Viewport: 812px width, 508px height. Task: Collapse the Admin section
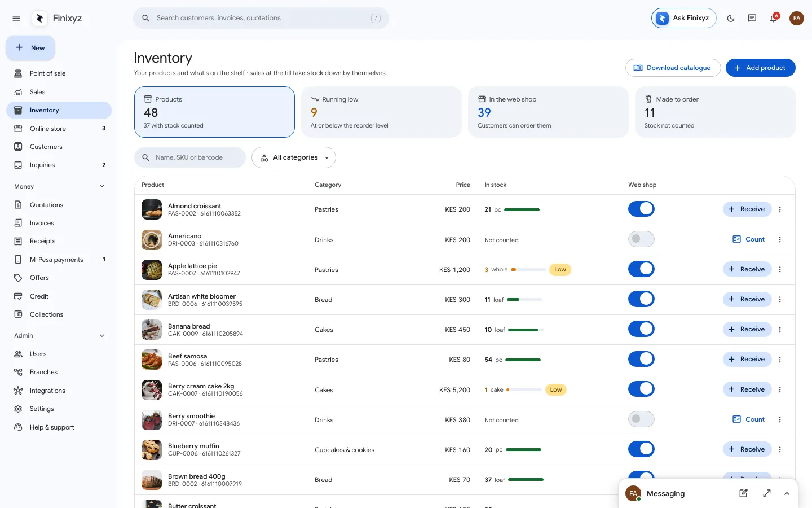tap(102, 335)
